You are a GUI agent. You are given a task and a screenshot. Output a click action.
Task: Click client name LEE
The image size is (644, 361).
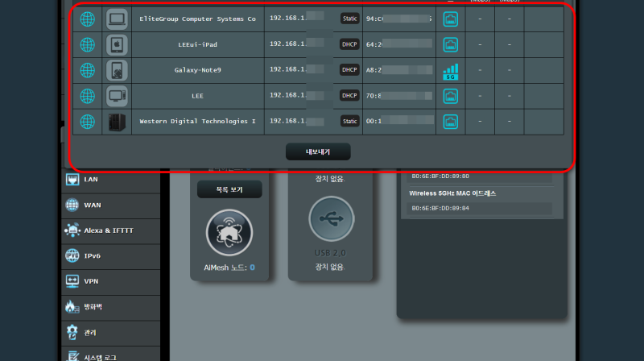tap(197, 96)
